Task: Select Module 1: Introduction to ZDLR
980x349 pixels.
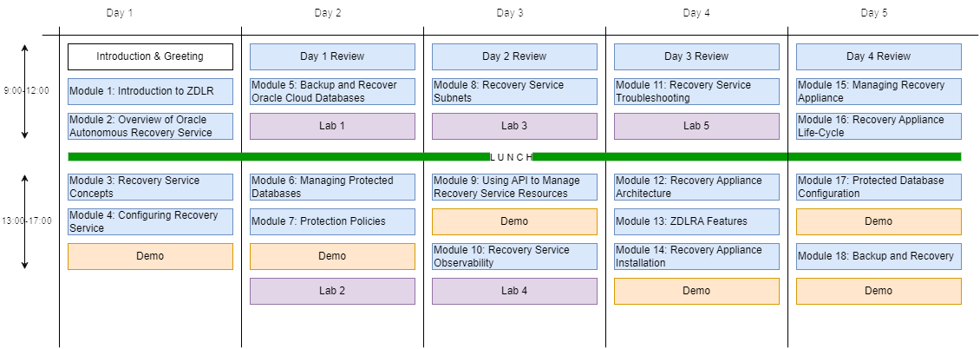Action: (x=150, y=91)
